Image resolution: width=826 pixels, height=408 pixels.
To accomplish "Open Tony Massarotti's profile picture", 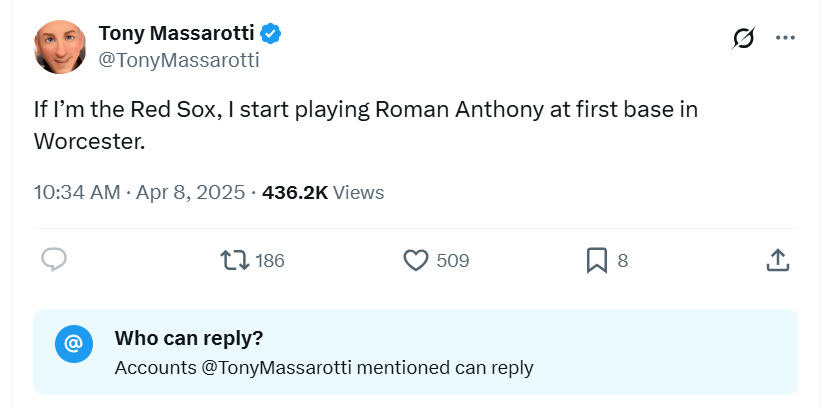I will coord(60,46).
